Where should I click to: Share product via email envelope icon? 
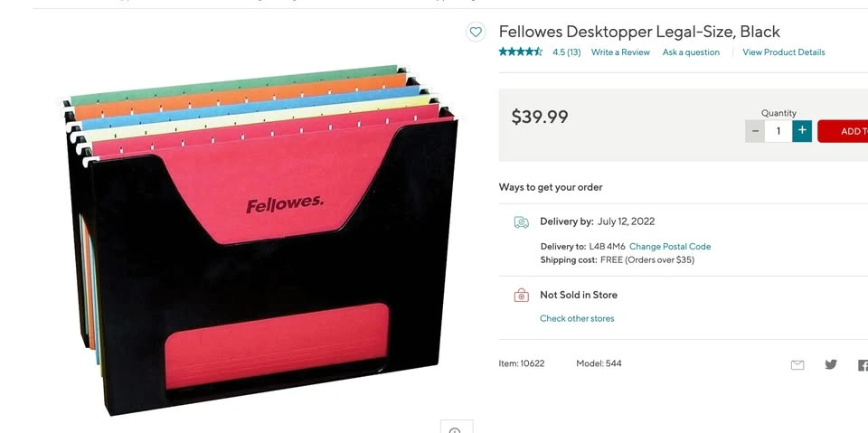(797, 365)
